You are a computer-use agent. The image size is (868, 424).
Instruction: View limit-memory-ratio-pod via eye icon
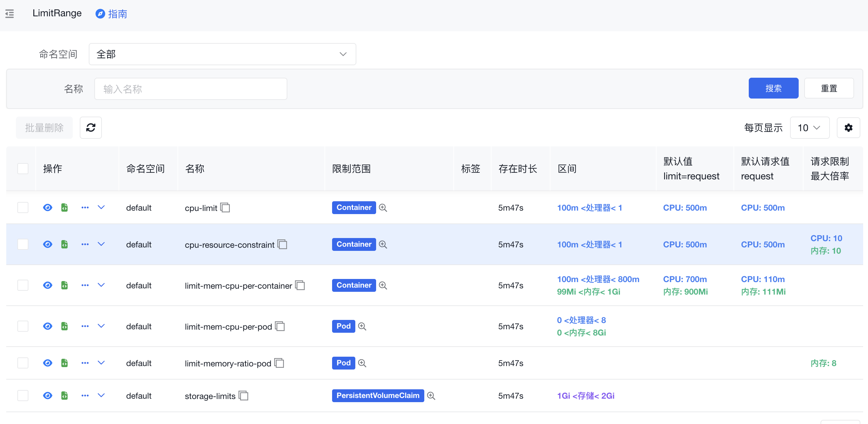47,363
